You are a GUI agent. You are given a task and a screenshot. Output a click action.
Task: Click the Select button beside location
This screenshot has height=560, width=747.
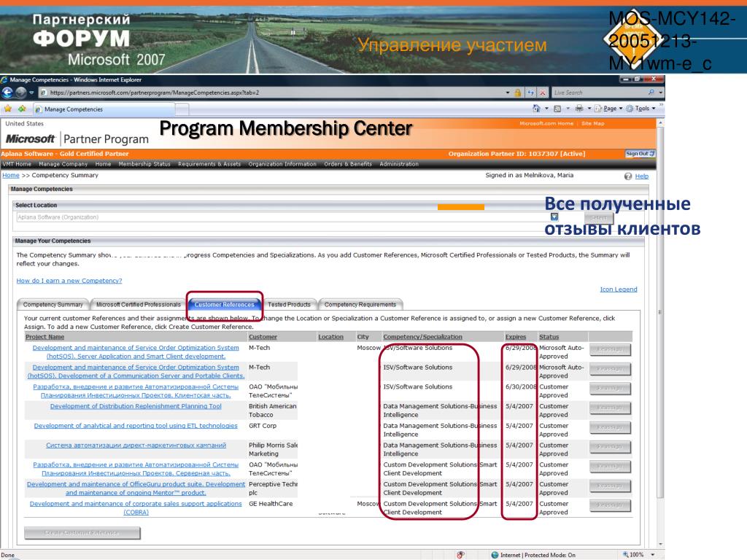coord(598,217)
